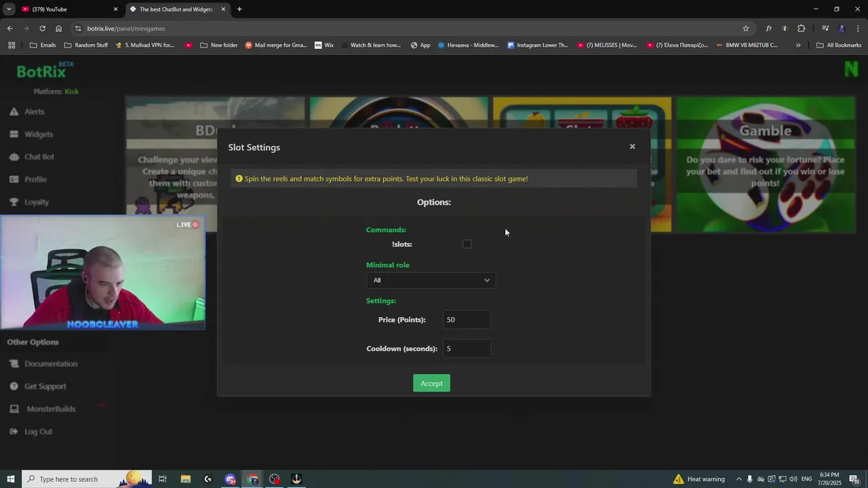
Task: Open the Wix bookmark
Action: pyautogui.click(x=324, y=45)
